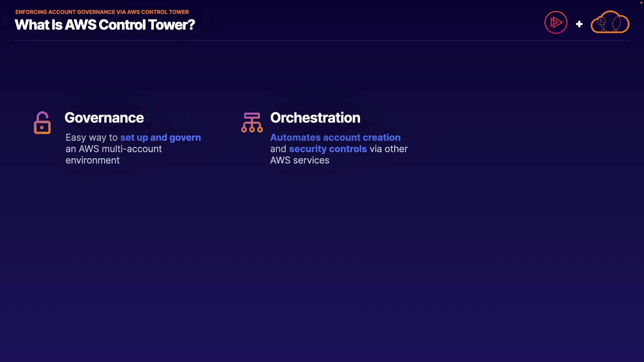
Task: Click the "an AWS multi-account" text line
Action: coord(114,149)
